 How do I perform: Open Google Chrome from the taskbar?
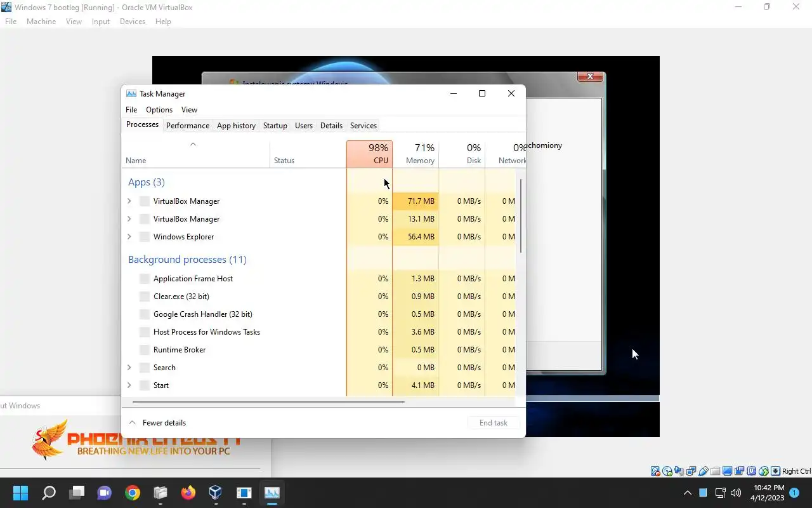[x=132, y=493]
